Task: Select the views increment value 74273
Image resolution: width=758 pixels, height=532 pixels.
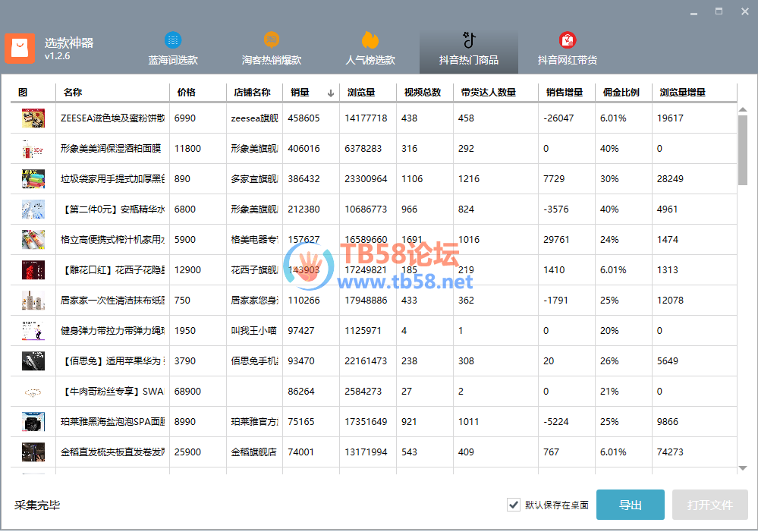Action: [x=670, y=452]
